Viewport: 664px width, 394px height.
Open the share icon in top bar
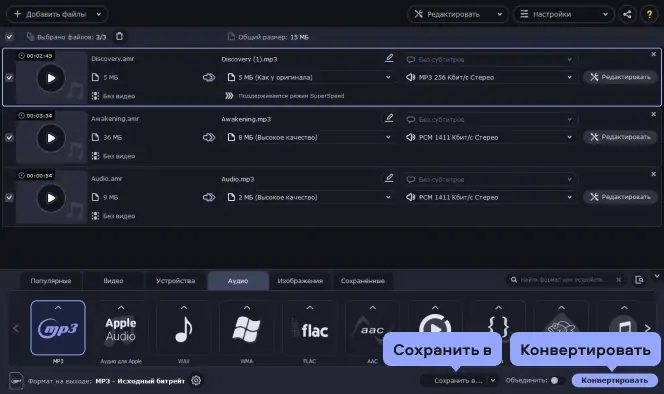click(x=627, y=14)
